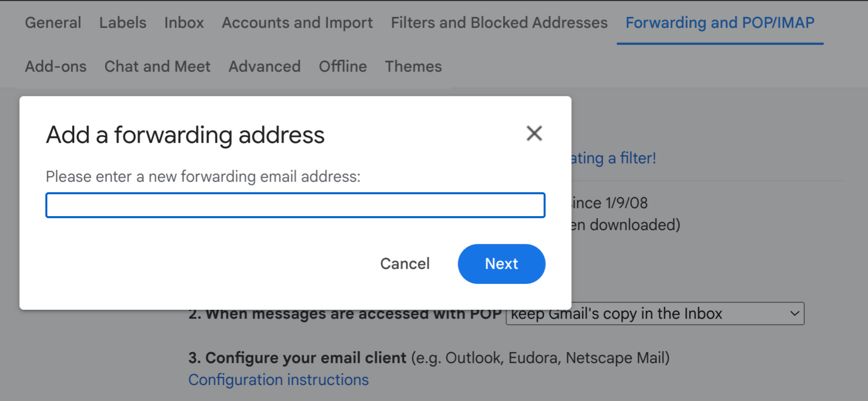Screen dimensions: 868x401
Task: Open the General settings tab
Action: 53,23
